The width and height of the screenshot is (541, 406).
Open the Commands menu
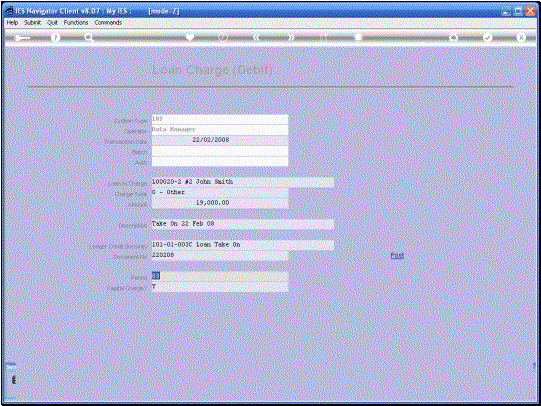pyautogui.click(x=108, y=22)
